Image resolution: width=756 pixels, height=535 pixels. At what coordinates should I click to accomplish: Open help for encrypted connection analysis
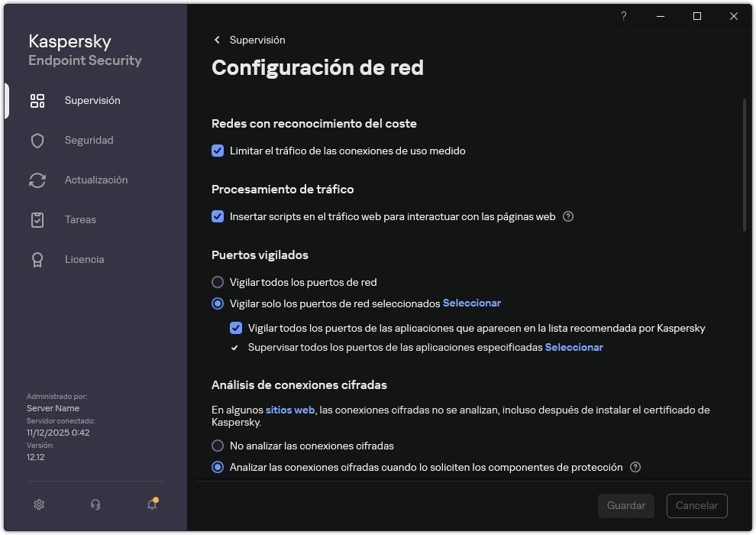click(635, 467)
